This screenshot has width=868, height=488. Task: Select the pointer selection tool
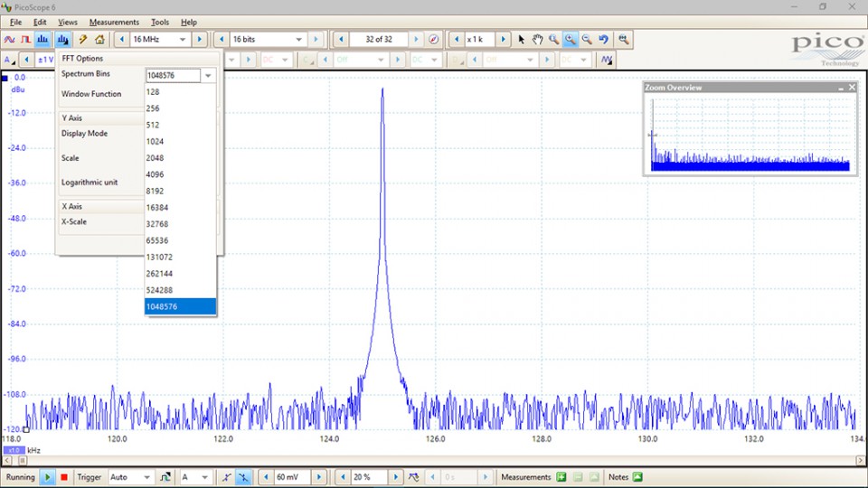(522, 40)
